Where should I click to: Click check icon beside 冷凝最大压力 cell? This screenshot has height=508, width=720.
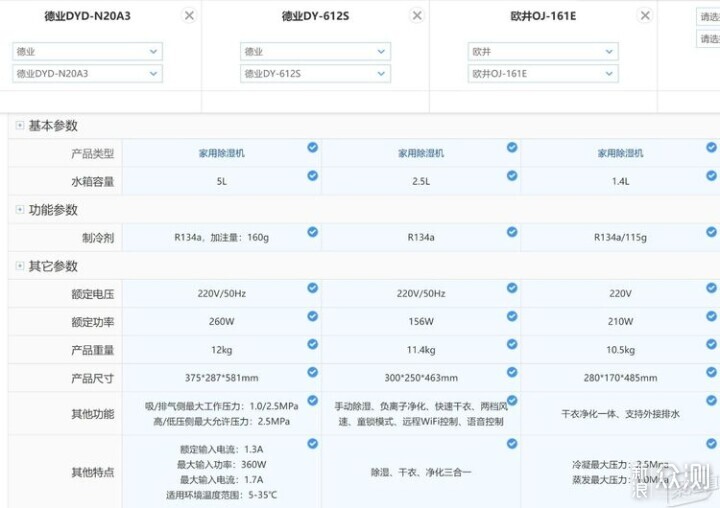(x=711, y=444)
